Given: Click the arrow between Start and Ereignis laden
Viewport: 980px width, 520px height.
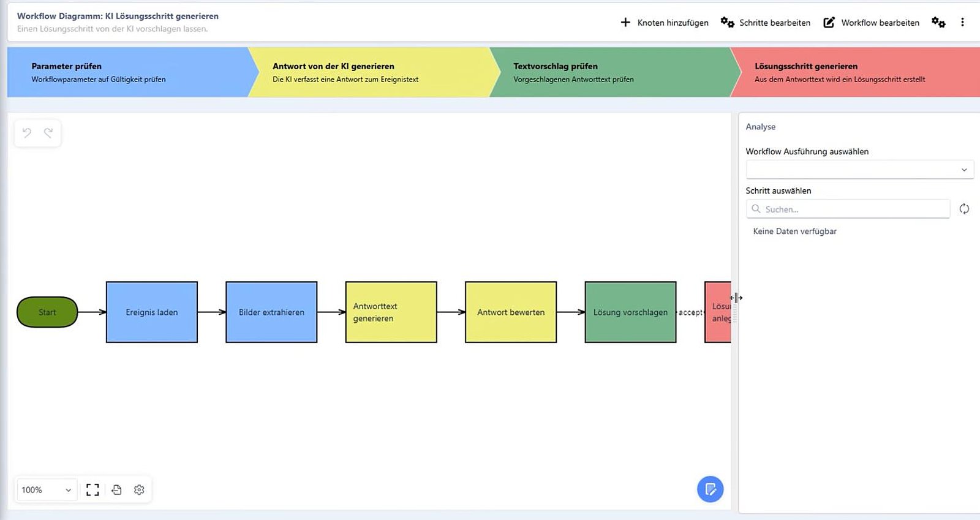Looking at the screenshot, I should [x=92, y=312].
